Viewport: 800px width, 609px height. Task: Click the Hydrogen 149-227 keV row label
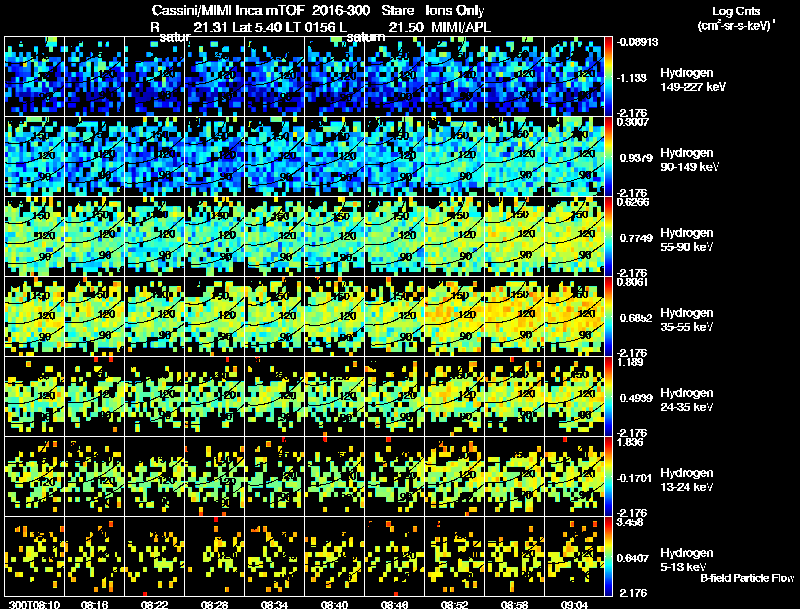coord(693,80)
